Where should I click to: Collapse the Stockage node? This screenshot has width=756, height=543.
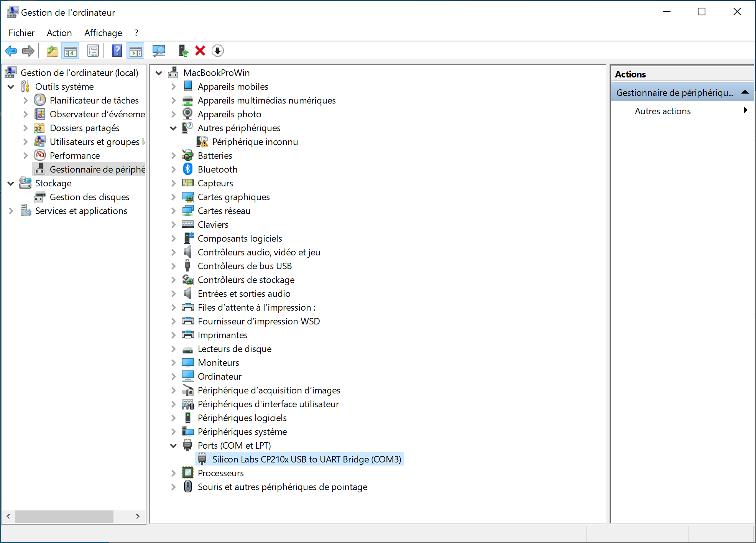11,183
